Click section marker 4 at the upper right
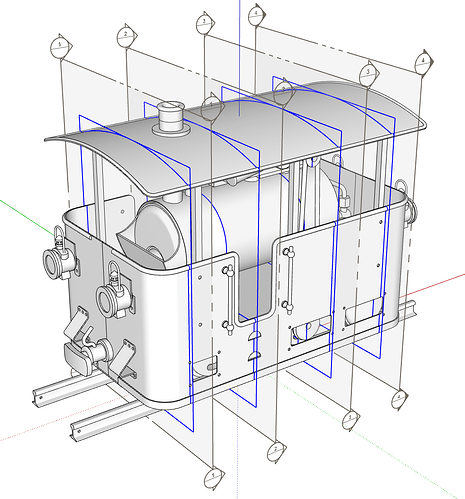Image resolution: width=465 pixels, height=499 pixels. pos(423,62)
